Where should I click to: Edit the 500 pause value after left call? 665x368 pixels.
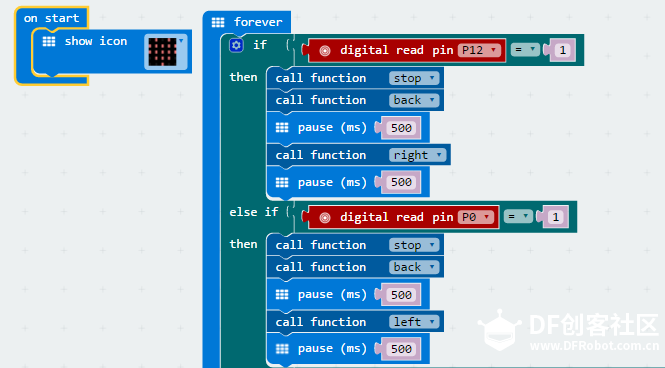coord(401,349)
